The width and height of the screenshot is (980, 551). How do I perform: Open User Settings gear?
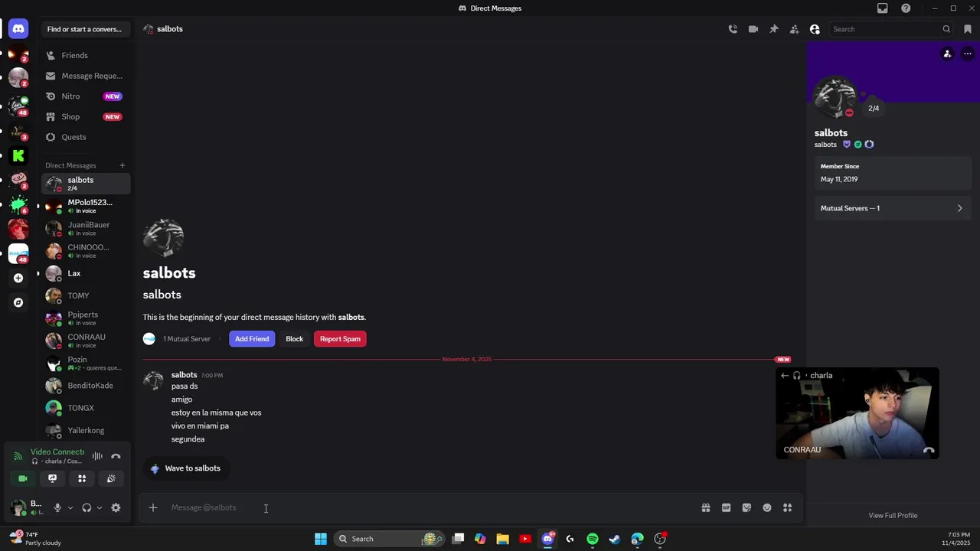coord(116,507)
